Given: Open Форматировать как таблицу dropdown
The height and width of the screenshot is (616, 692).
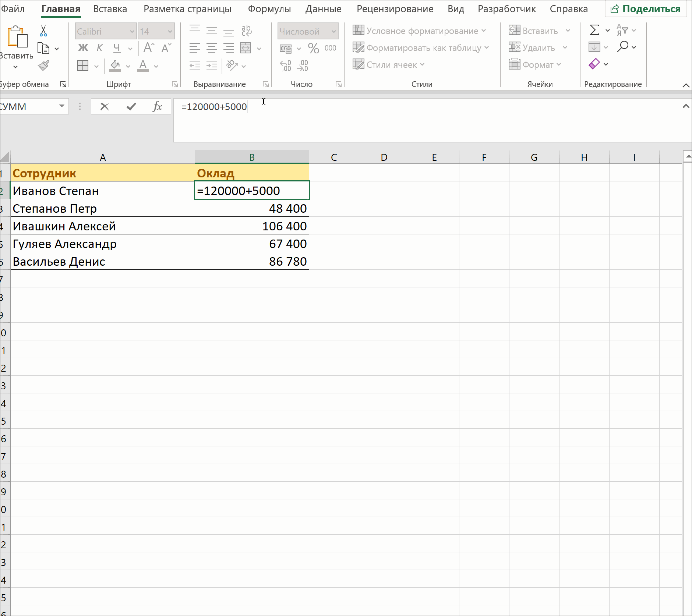Looking at the screenshot, I should click(x=421, y=48).
